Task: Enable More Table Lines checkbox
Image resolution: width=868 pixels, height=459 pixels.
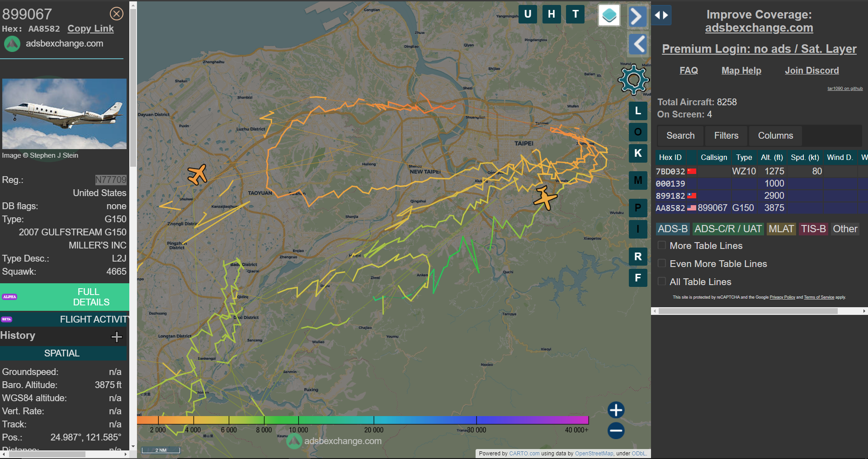Action: [x=662, y=245]
